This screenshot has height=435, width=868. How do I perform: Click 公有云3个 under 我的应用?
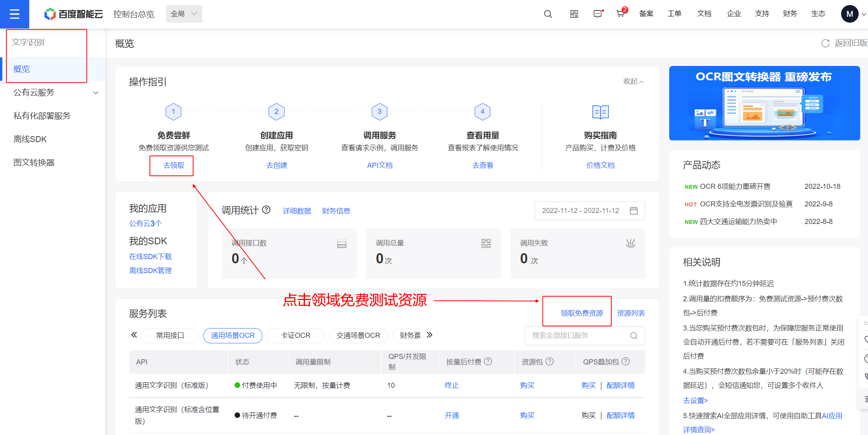145,224
